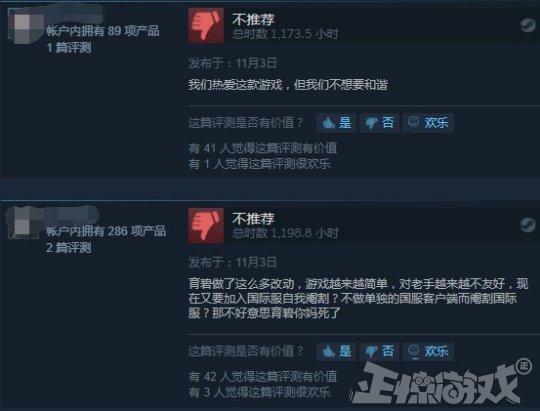Click the 不推荐 title of the second review
540x411 pixels.
[253, 218]
